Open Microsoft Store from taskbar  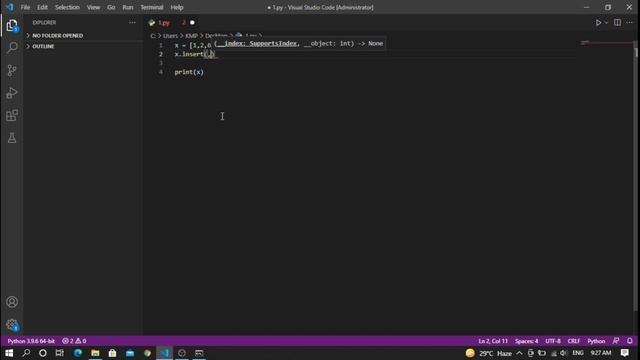(112, 353)
